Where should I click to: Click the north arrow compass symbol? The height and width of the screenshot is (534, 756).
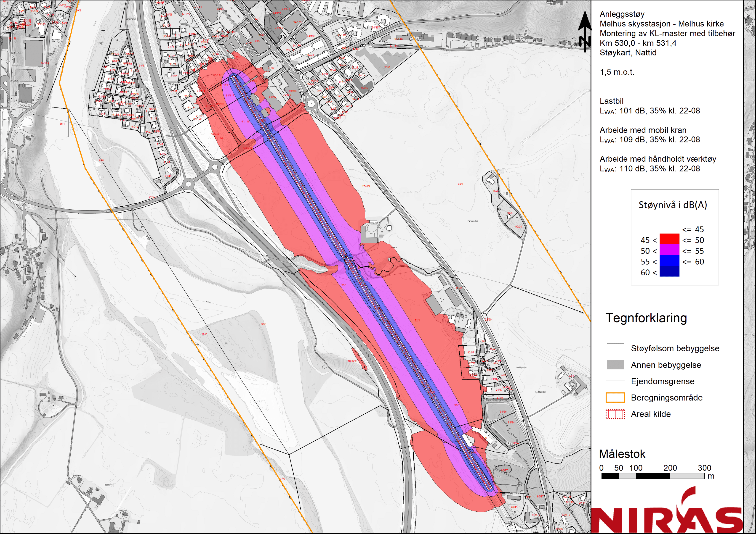click(585, 31)
